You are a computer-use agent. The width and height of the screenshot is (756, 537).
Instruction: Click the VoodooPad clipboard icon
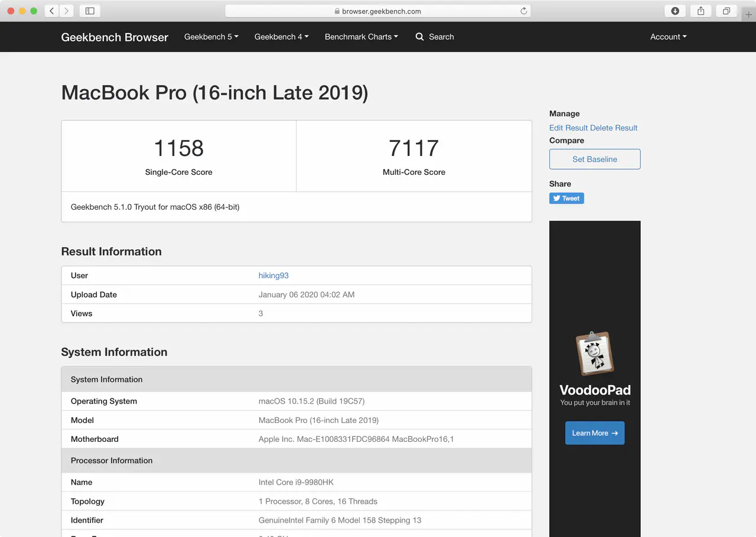click(x=595, y=353)
